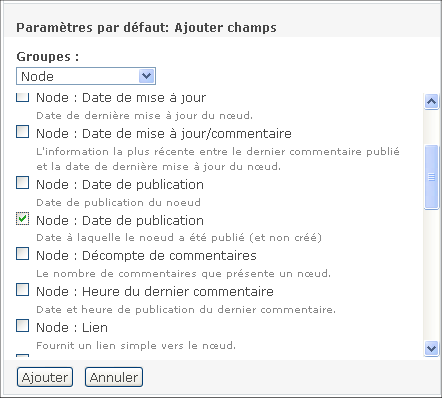Viewport: 442px width, 398px height.
Task: Enable Node : Décompte de commentaires checkbox
Action: tap(22, 254)
